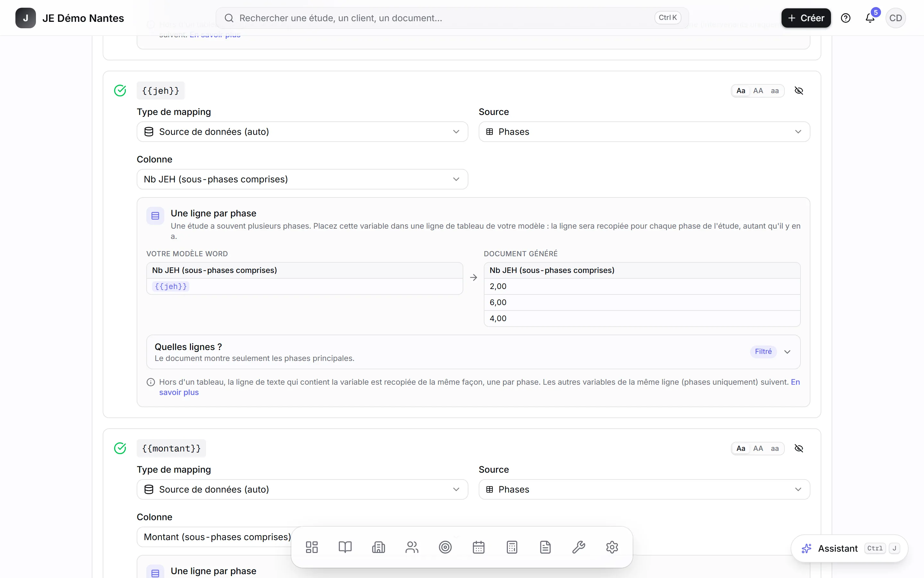Click the "VOTRE MODÈLE WORD" label

[187, 254]
